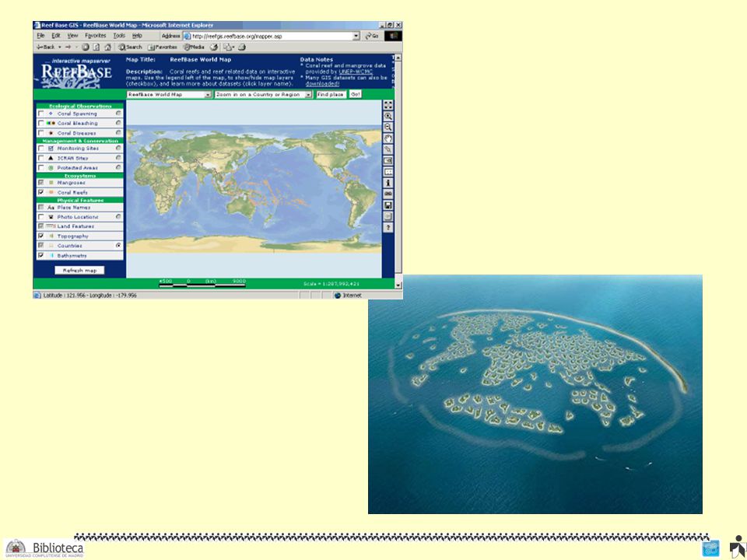Viewport: 747px width, 560px height.
Task: Open the Zoom in on a Country or Region dropdown
Action: coord(264,95)
